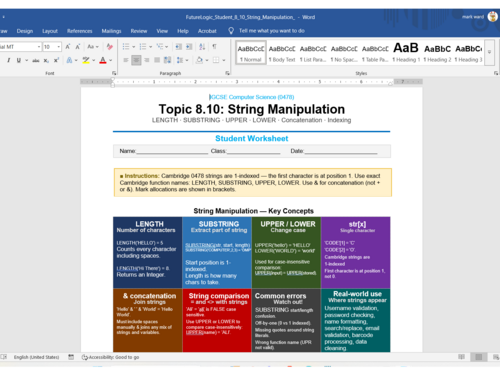Expand the Styles gallery
500x375 pixels.
[x=489, y=52]
